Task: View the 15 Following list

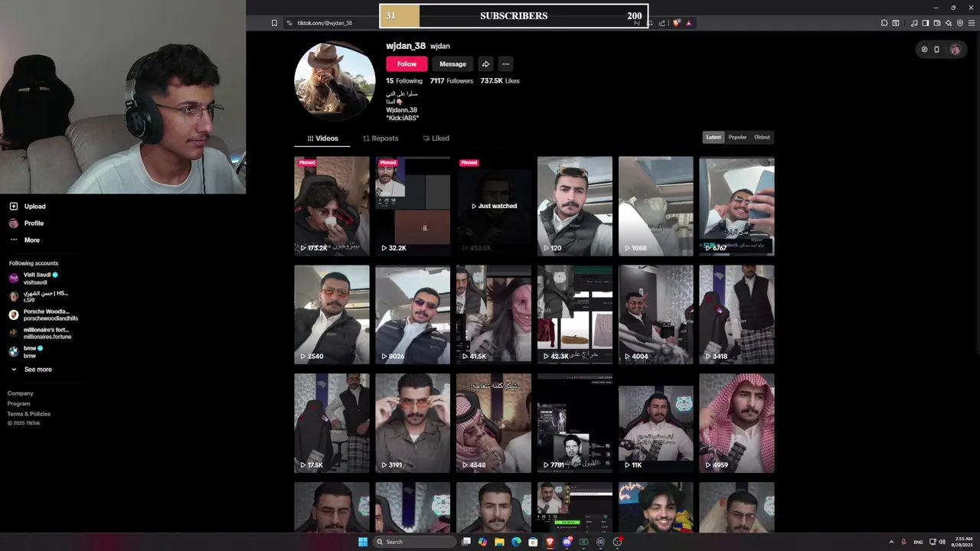Action: (x=404, y=80)
